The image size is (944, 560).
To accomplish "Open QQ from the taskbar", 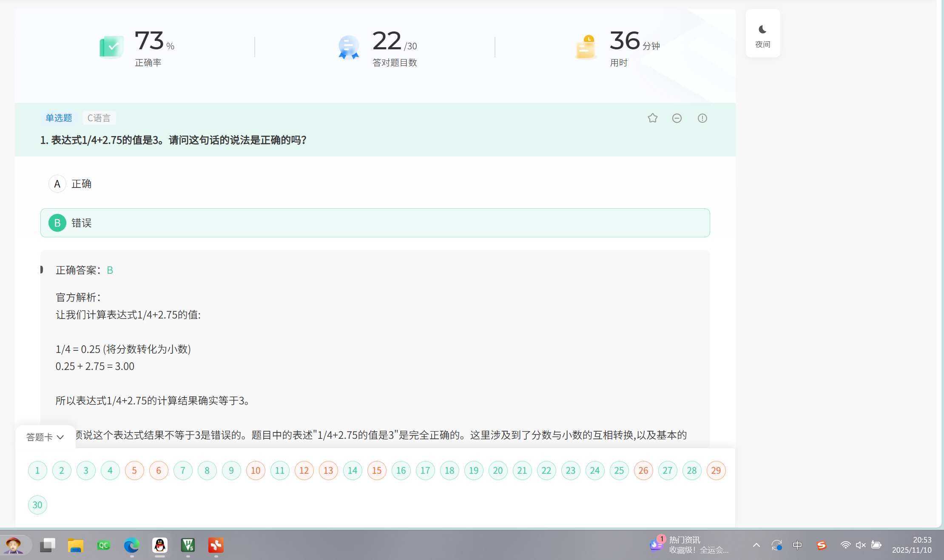I will coord(159,546).
